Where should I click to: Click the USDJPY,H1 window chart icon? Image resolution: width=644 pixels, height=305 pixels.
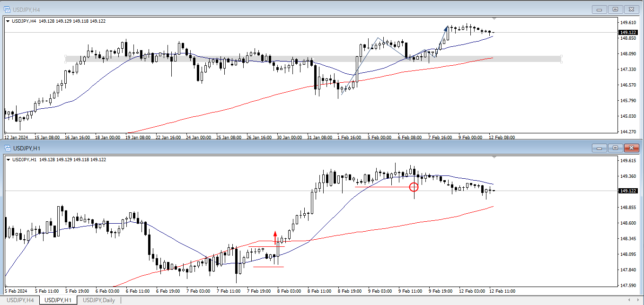[7, 148]
